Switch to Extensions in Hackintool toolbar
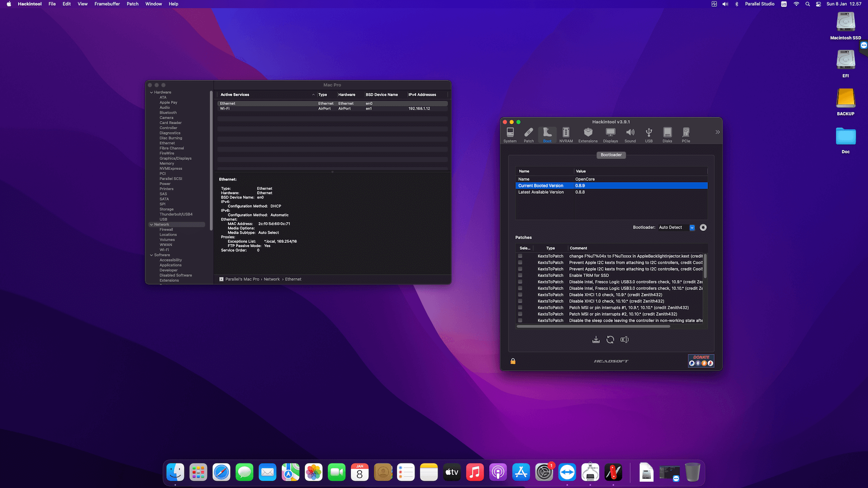 pyautogui.click(x=588, y=135)
